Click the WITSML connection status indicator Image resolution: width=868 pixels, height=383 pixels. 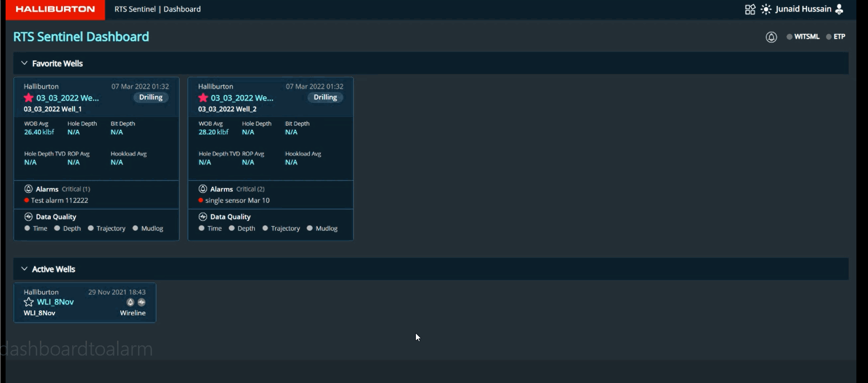pyautogui.click(x=803, y=37)
